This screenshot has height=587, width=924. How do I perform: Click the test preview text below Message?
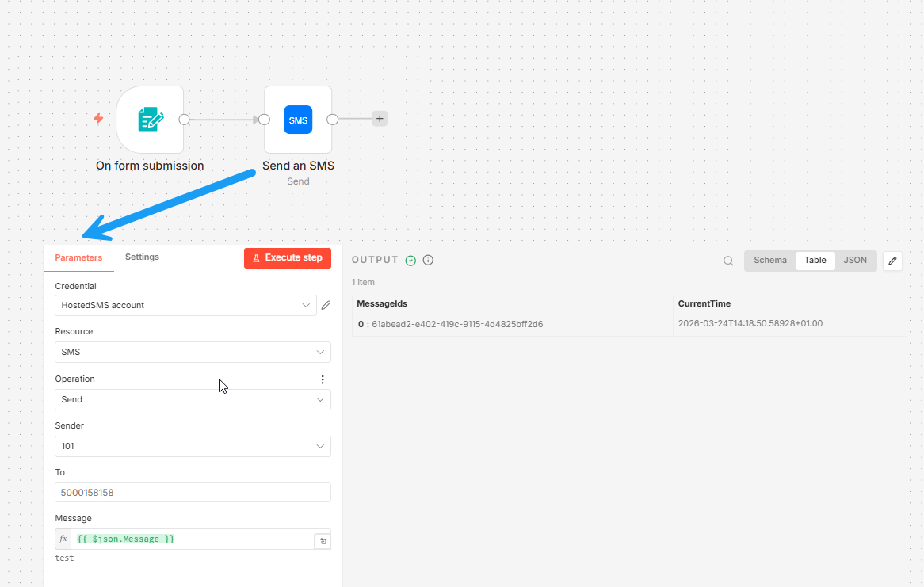tap(64, 558)
